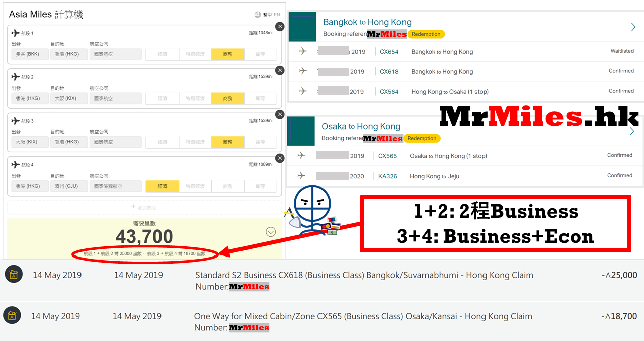Click the -25,000 miles amount
Viewport: 644px width, 341px height.
(x=619, y=275)
